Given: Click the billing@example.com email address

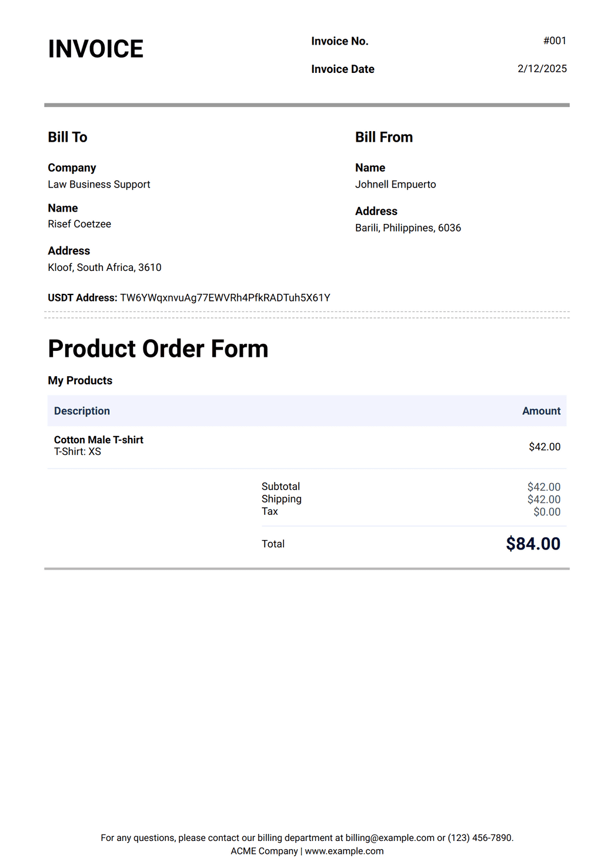Looking at the screenshot, I should pyautogui.click(x=390, y=838).
